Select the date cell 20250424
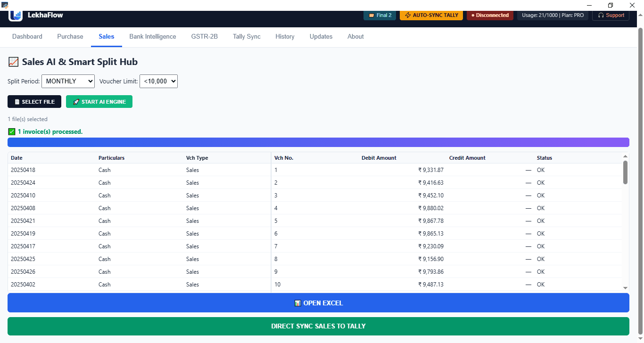The width and height of the screenshot is (644, 343). coord(23,183)
